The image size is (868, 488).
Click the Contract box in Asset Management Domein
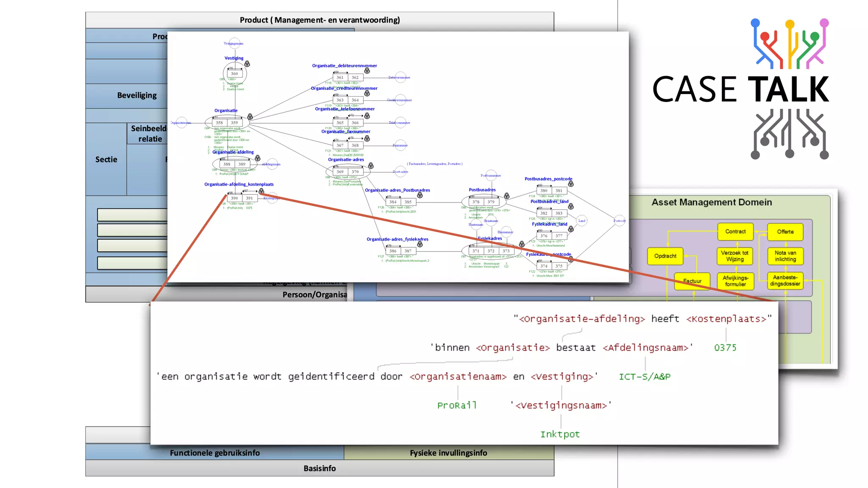[x=735, y=232]
